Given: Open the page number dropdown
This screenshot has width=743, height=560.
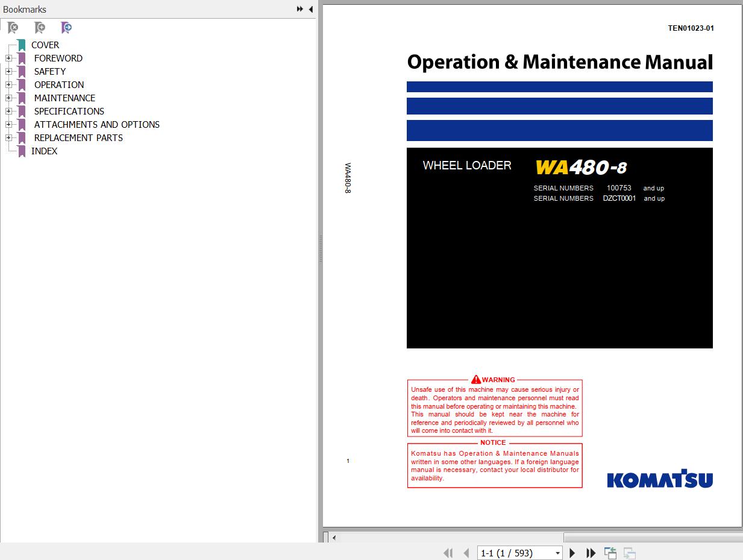Looking at the screenshot, I should 557,553.
